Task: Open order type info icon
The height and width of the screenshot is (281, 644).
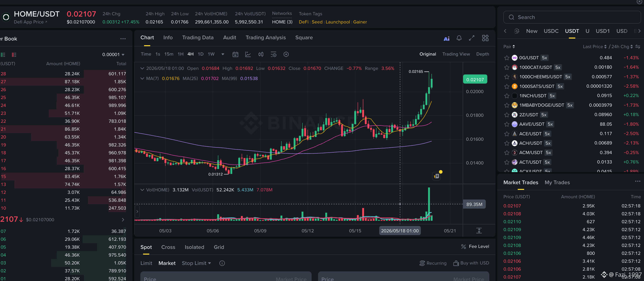Action: point(222,263)
